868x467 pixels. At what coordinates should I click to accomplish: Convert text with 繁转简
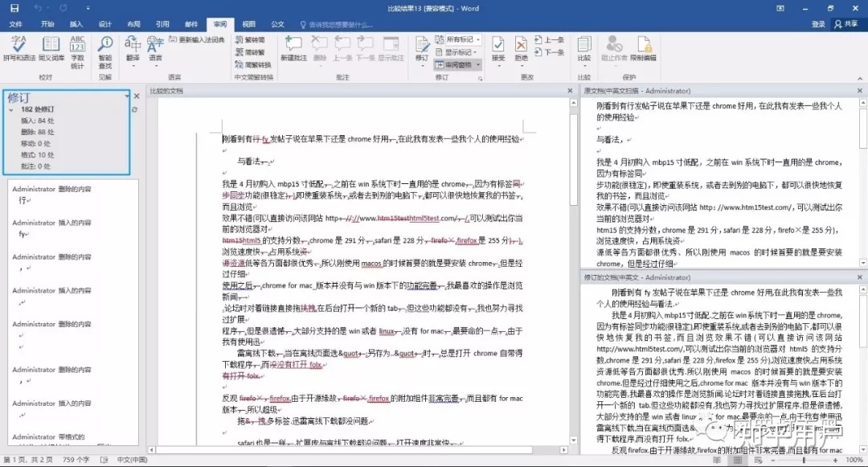(x=250, y=40)
